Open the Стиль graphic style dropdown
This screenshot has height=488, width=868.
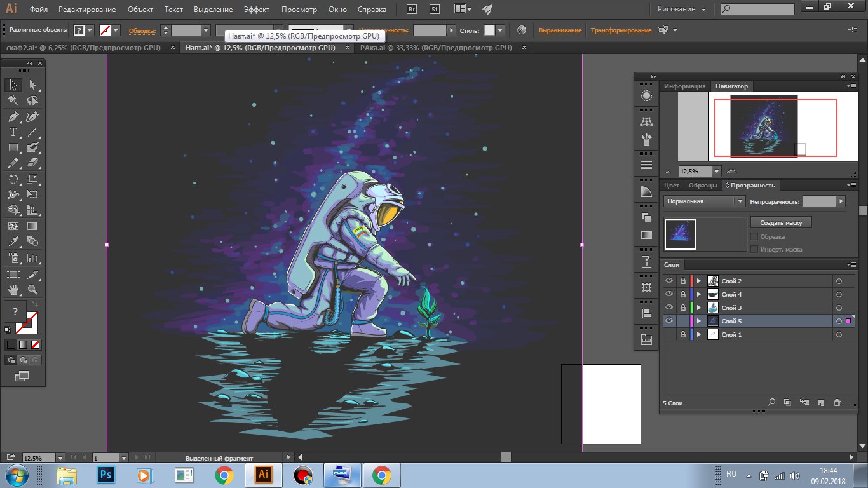coord(500,30)
